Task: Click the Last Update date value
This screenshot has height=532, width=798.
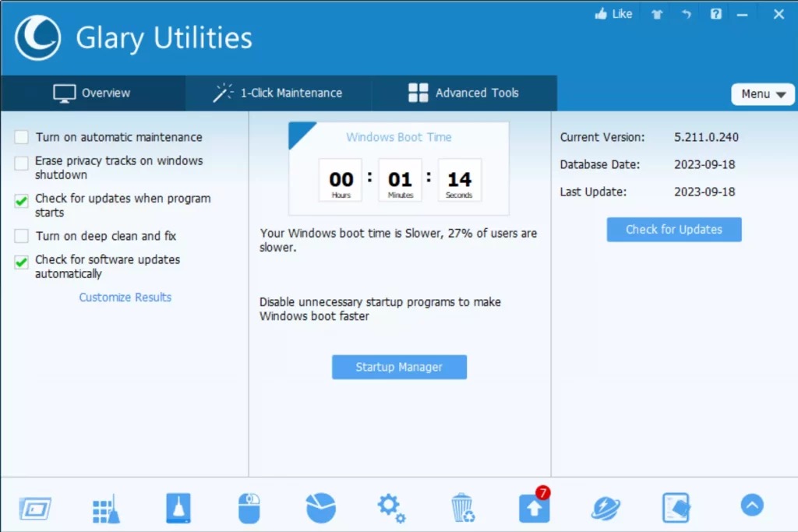Action: 704,192
